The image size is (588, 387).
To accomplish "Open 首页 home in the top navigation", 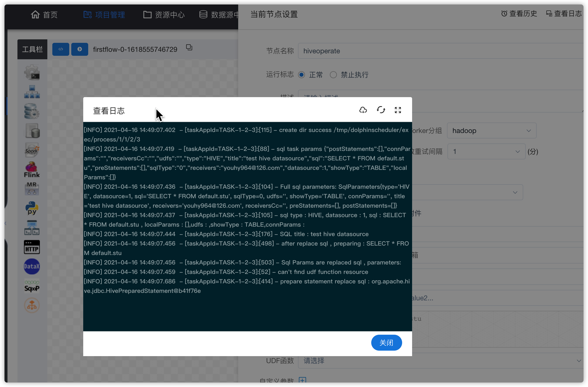I will pyautogui.click(x=44, y=15).
